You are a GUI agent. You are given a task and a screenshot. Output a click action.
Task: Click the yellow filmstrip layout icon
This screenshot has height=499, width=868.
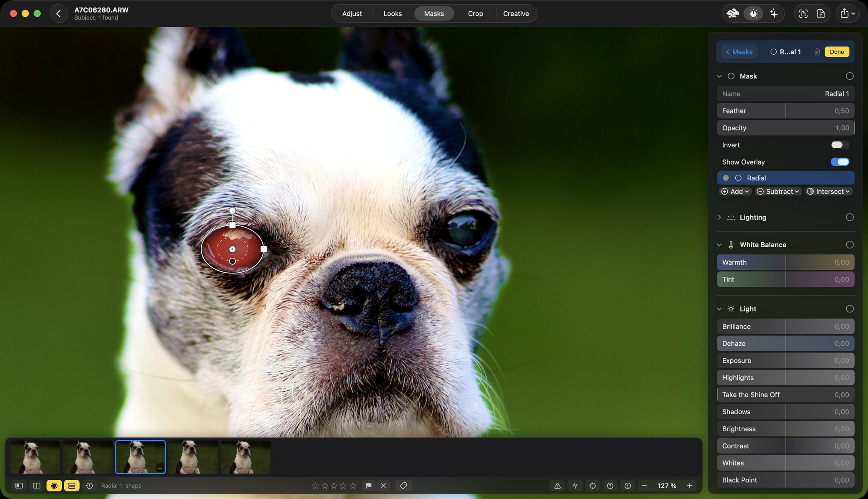point(72,486)
